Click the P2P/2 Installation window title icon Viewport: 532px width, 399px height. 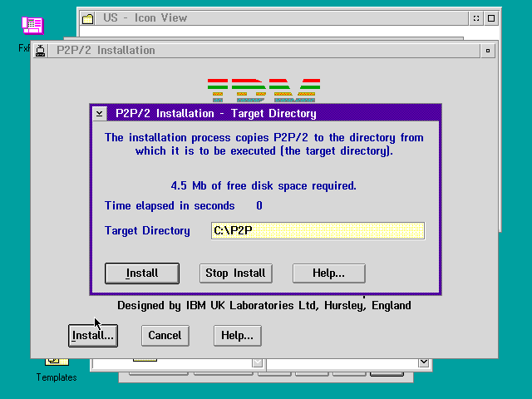tap(41, 51)
